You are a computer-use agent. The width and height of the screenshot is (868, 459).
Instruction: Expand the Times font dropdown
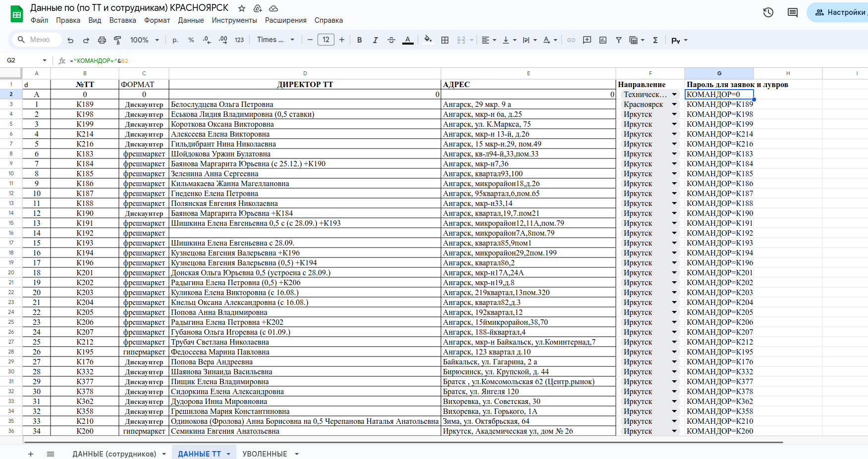coord(275,40)
